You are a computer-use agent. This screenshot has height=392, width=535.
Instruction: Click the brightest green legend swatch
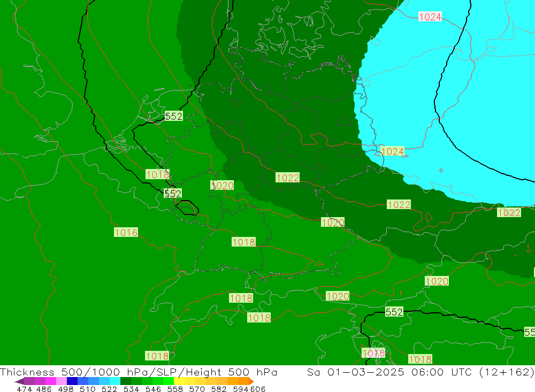[169, 381]
